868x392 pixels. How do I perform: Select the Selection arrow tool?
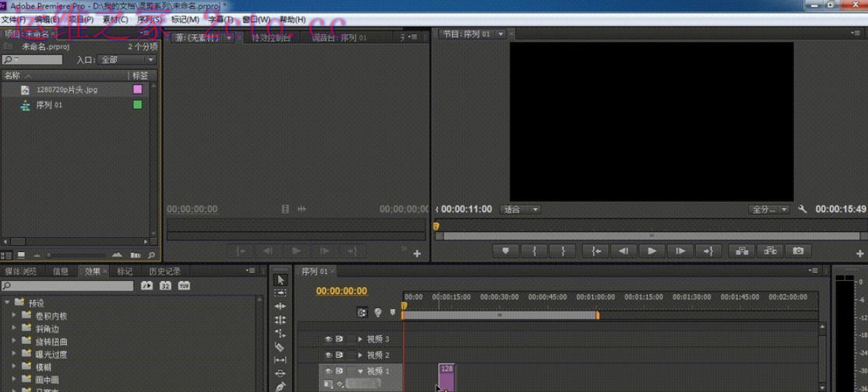[x=281, y=280]
